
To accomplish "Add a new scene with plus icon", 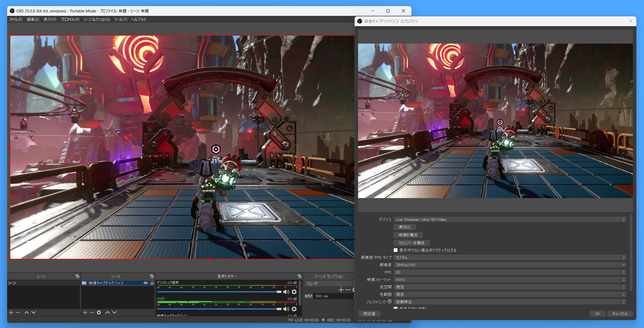I will 11,312.
